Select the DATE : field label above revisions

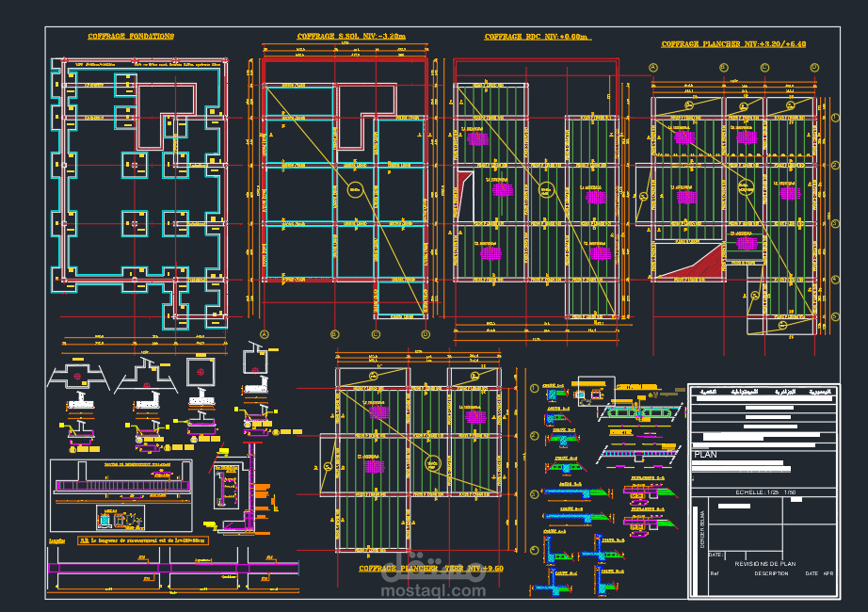click(716, 555)
